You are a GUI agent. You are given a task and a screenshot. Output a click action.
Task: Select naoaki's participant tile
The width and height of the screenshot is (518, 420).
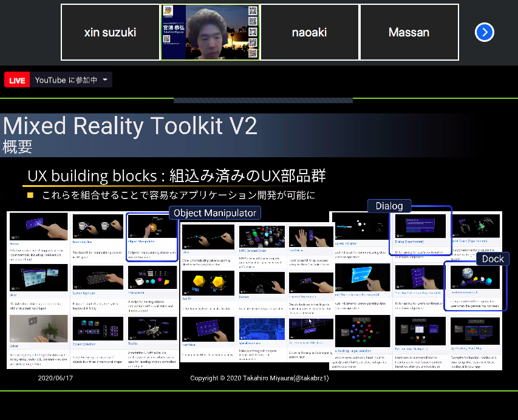pyautogui.click(x=310, y=32)
